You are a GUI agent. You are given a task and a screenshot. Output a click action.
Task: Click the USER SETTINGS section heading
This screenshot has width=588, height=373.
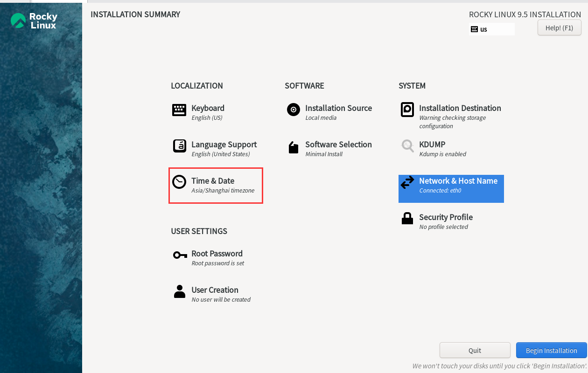pyautogui.click(x=199, y=231)
